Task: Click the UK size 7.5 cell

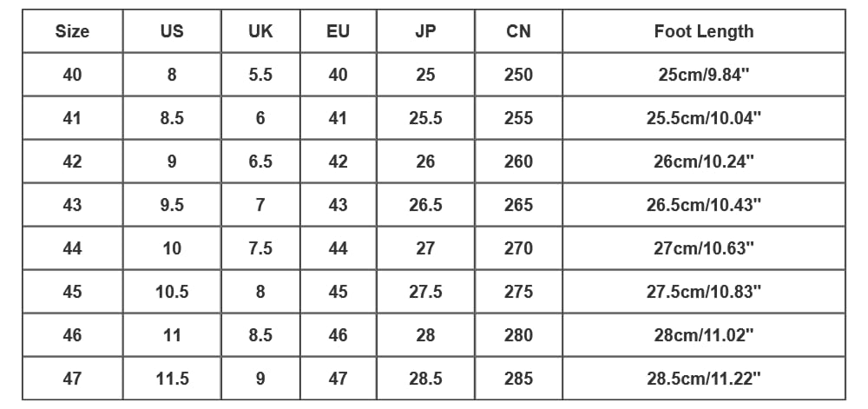Action: [x=260, y=248]
